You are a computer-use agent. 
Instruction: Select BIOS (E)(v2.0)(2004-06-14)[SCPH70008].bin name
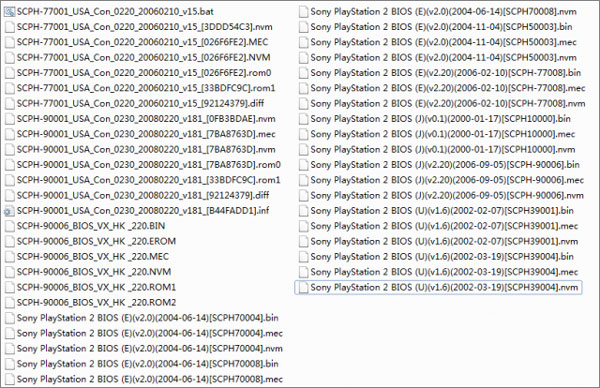[x=147, y=364]
